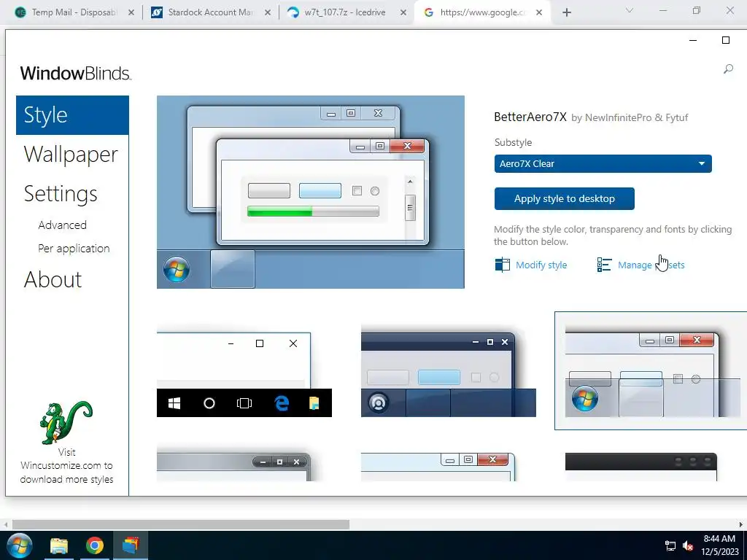Click the scrollbar left arrow
The width and height of the screenshot is (747, 560).
(6, 524)
